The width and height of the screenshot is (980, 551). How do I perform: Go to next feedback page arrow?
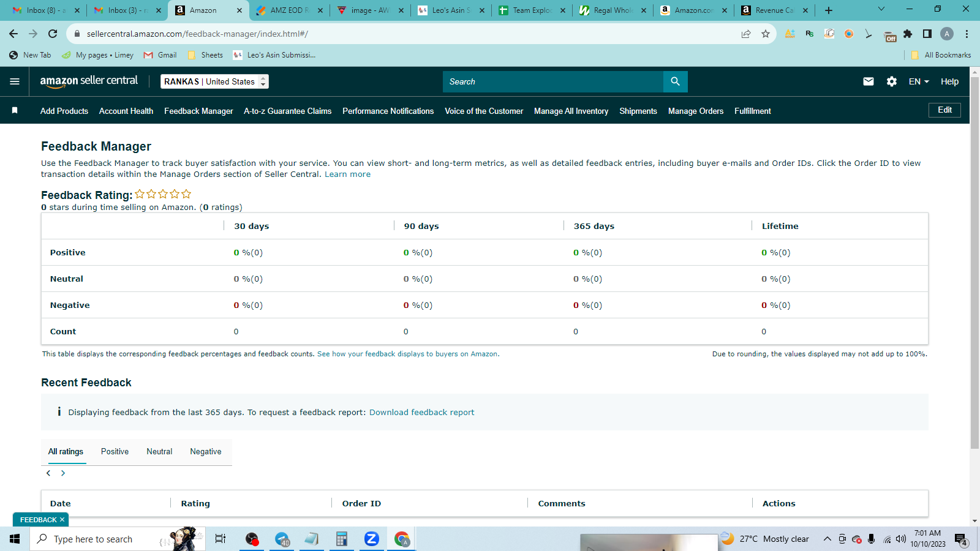coord(62,473)
